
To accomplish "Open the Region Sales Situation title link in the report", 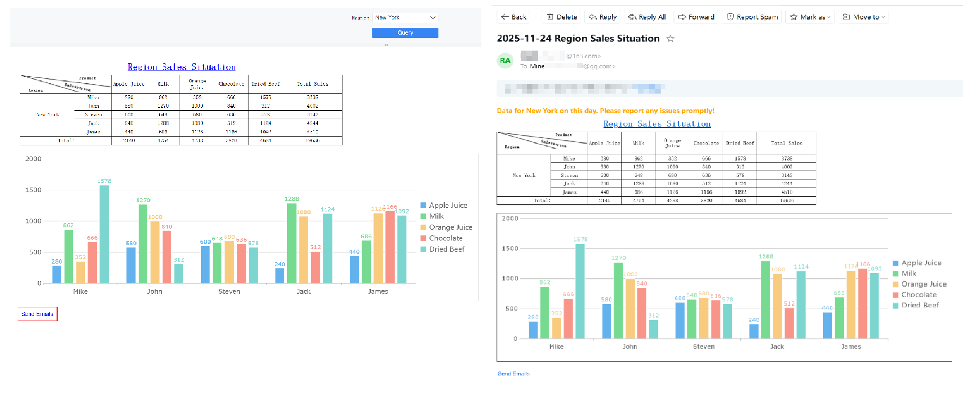I will click(x=182, y=67).
